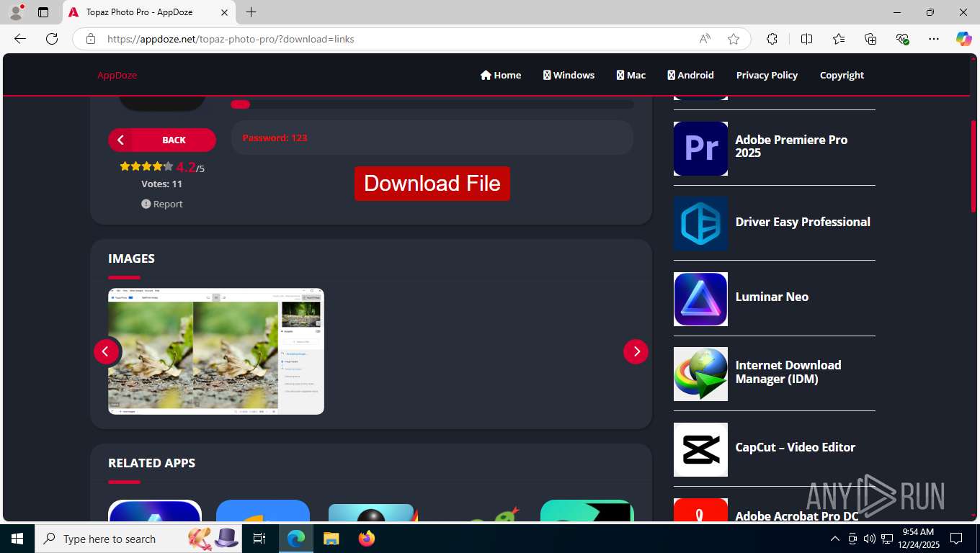Click the Driver Easy Professional icon
This screenshot has height=553, width=980.
pyautogui.click(x=700, y=223)
